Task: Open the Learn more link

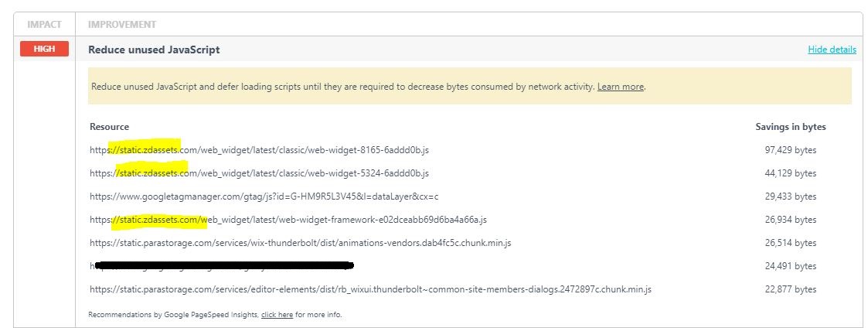Action: click(620, 87)
